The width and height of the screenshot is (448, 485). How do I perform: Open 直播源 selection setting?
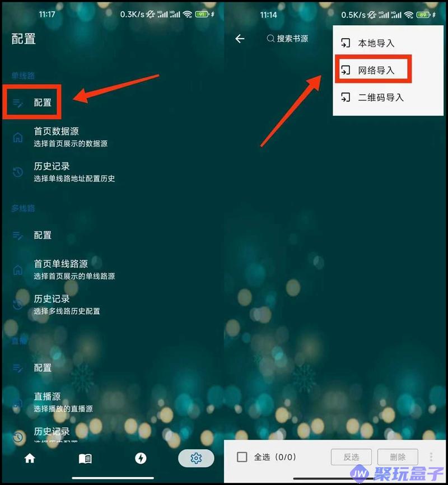click(x=63, y=402)
